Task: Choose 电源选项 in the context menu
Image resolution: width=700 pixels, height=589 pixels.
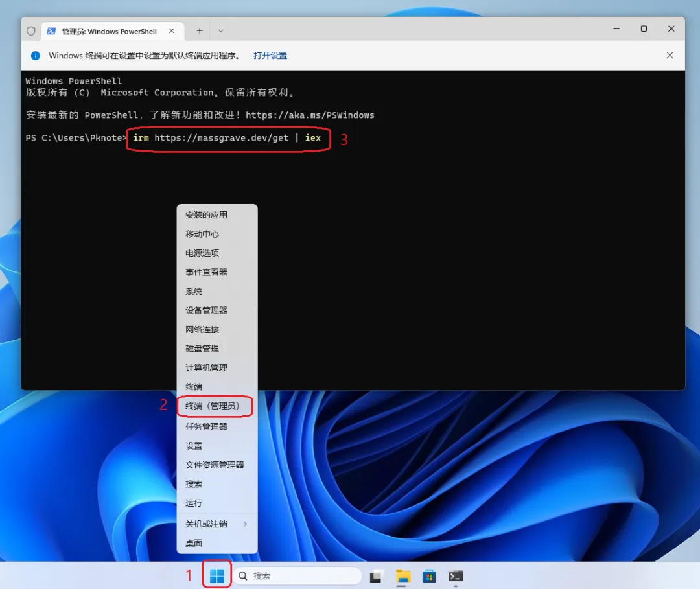Action: click(x=217, y=253)
